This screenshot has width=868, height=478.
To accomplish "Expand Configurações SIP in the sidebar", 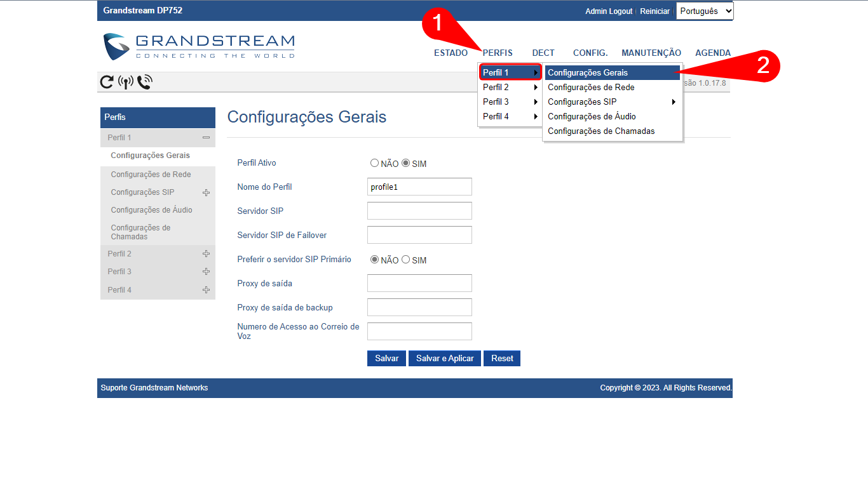I will [206, 192].
